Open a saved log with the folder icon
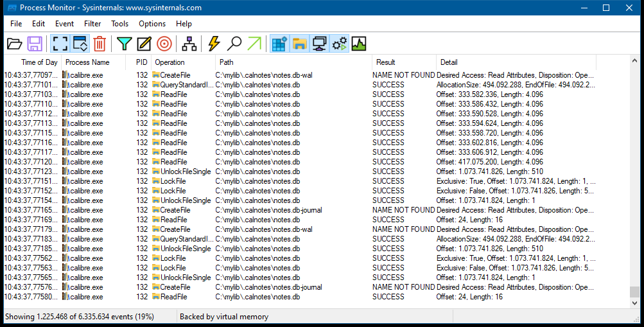The image size is (644, 327). click(x=14, y=44)
